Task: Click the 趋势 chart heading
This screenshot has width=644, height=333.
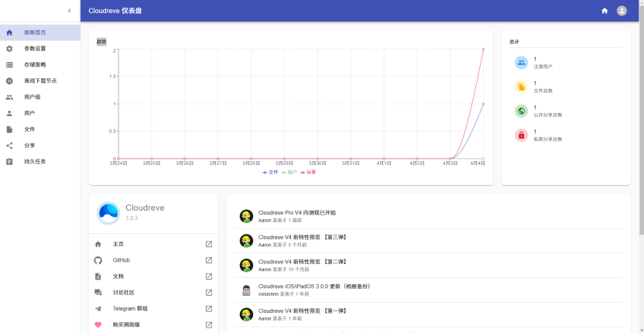Action: tap(101, 42)
